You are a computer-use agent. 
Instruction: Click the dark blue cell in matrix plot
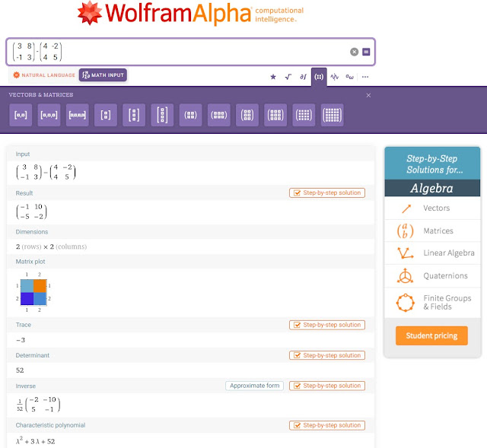pos(27,299)
